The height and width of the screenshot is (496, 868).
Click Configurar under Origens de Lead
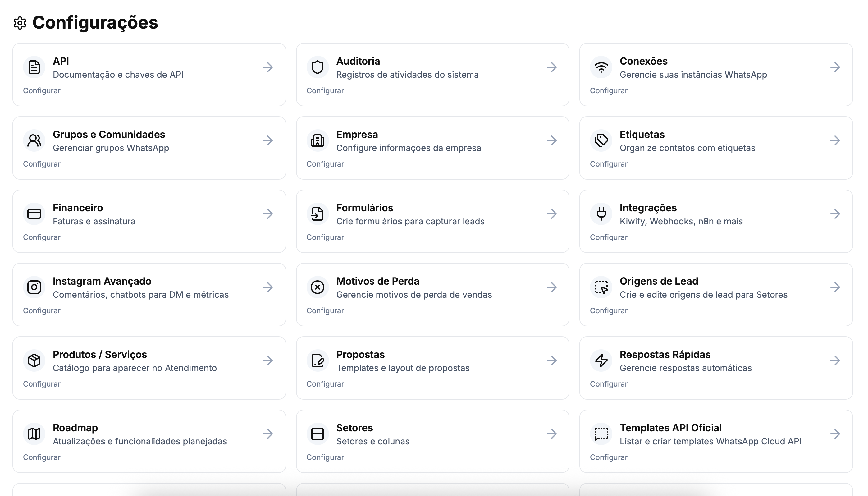coord(609,310)
